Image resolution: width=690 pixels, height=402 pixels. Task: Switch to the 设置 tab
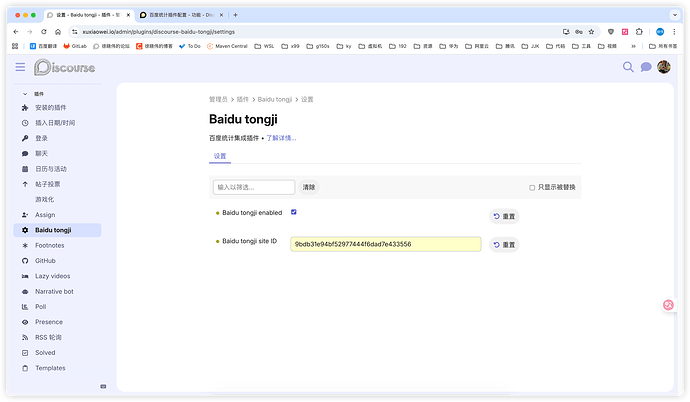point(219,156)
